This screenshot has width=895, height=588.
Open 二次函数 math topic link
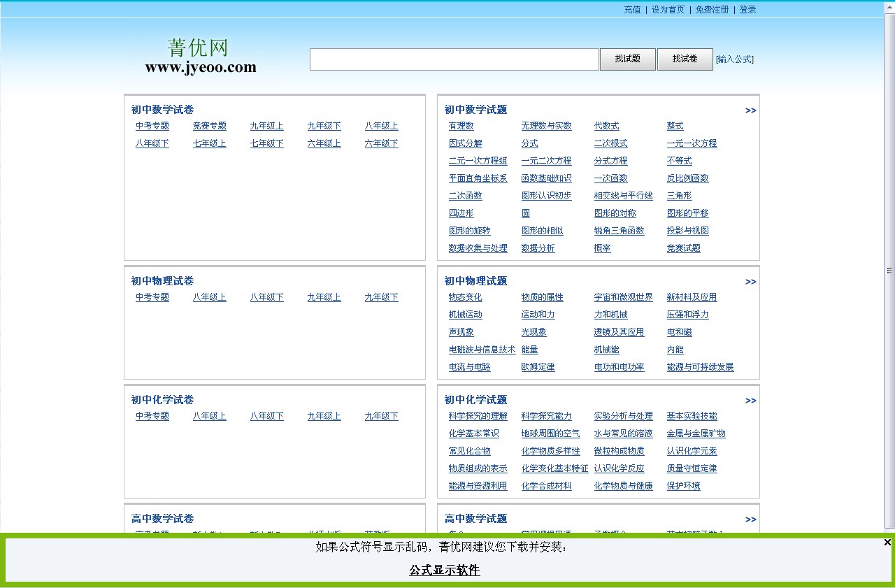pyautogui.click(x=465, y=196)
